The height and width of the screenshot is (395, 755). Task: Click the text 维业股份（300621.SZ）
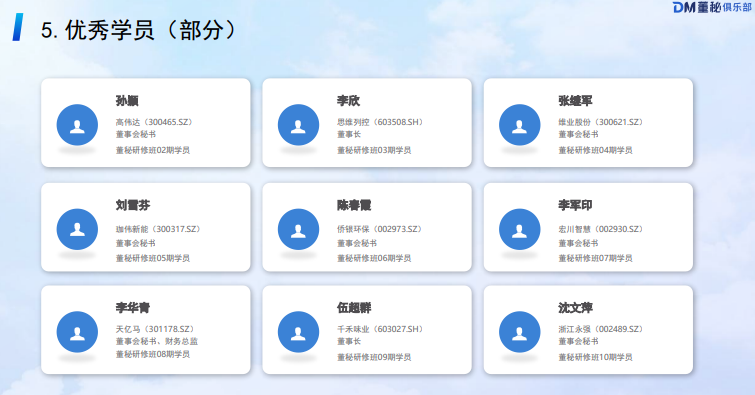coord(601,122)
